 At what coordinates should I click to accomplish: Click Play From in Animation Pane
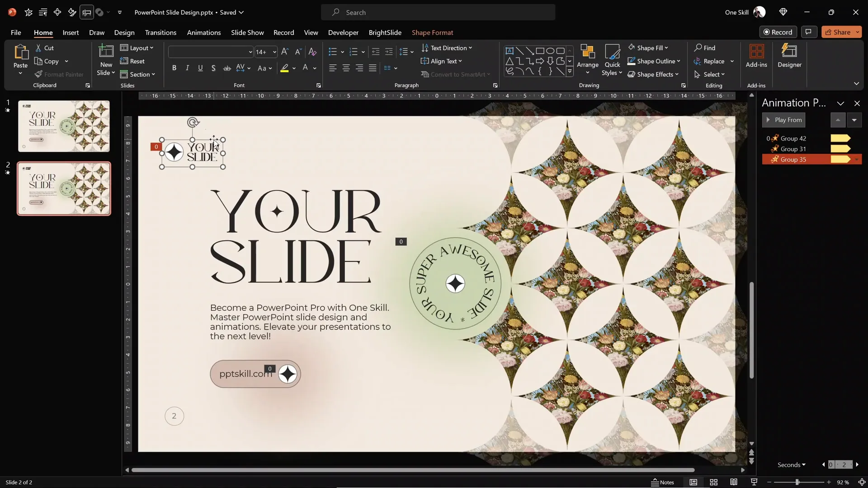(x=783, y=120)
